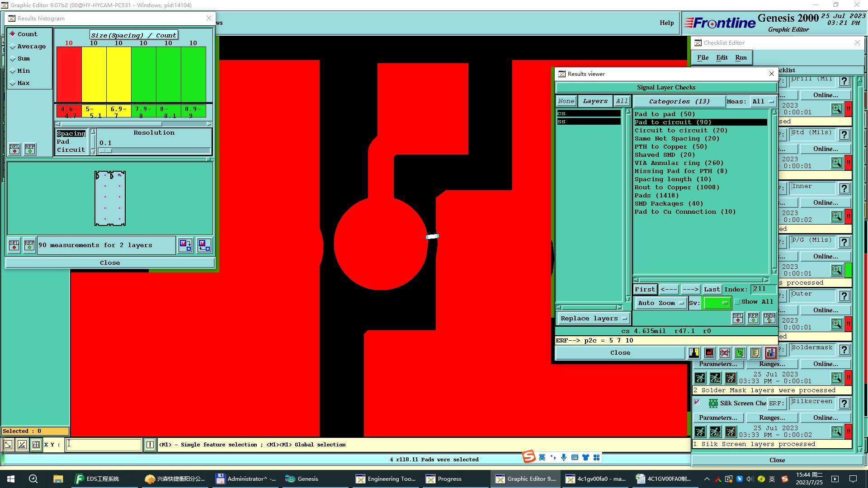The image size is (868, 488).
Task: Click the crossed-out REF icon
Action: 724,352
